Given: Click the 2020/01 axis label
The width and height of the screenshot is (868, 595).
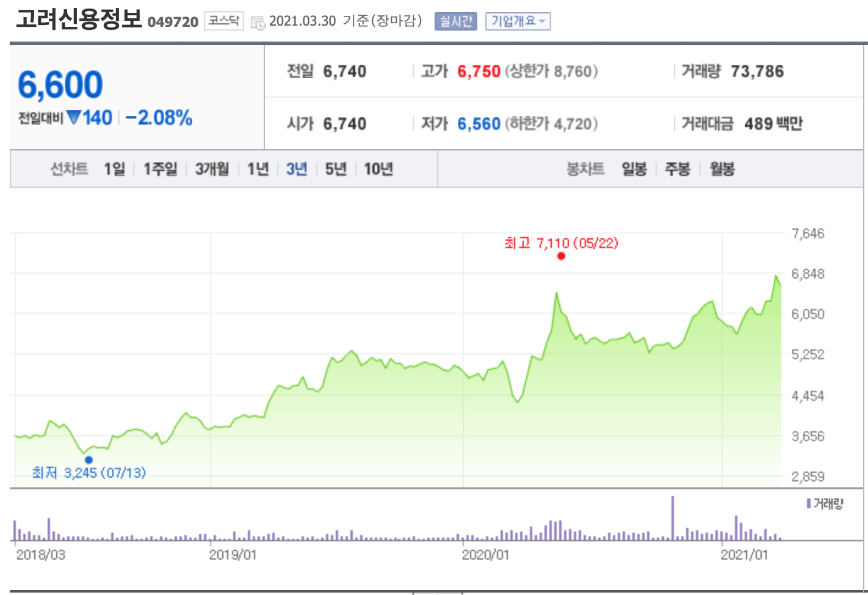Looking at the screenshot, I should 485,555.
